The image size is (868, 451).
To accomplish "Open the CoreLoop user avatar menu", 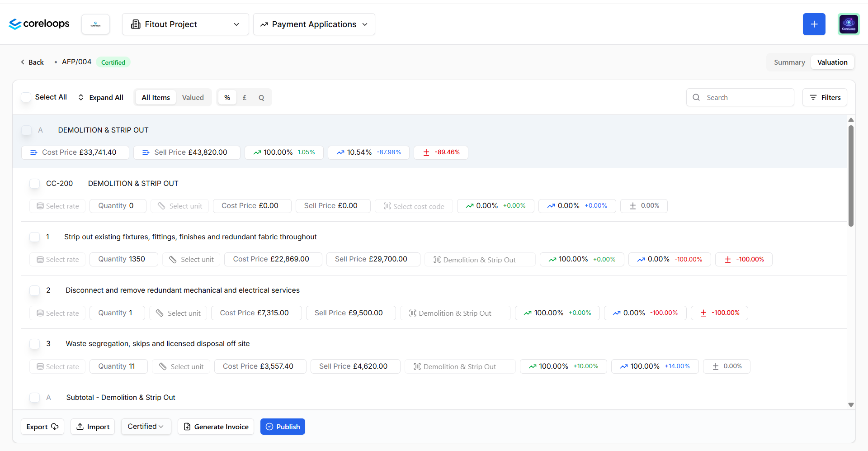I will tap(849, 24).
